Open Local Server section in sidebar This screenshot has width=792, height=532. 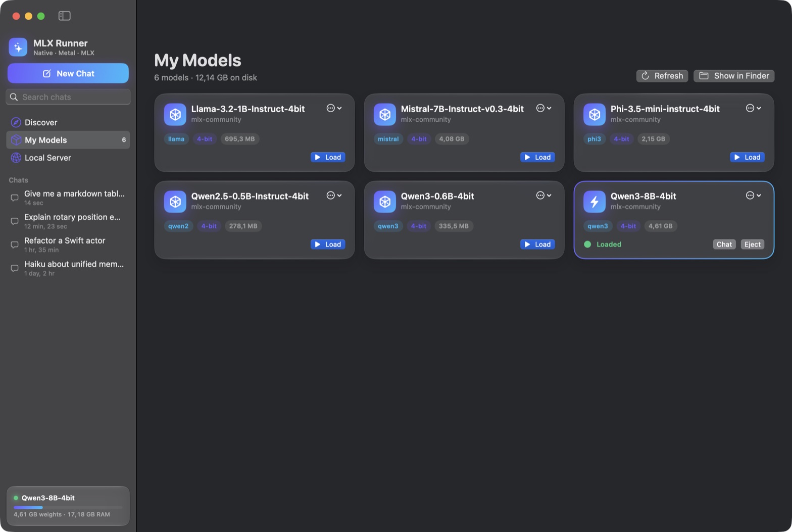[x=68, y=158]
